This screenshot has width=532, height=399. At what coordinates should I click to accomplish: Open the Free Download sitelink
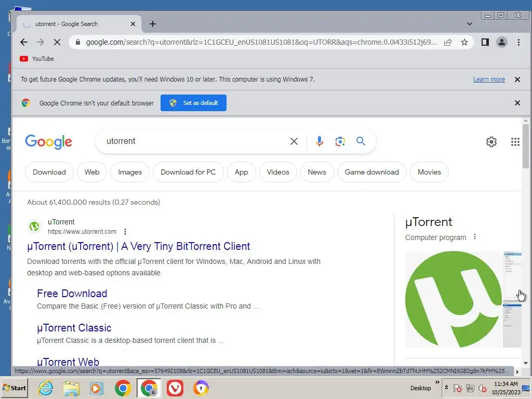point(72,294)
